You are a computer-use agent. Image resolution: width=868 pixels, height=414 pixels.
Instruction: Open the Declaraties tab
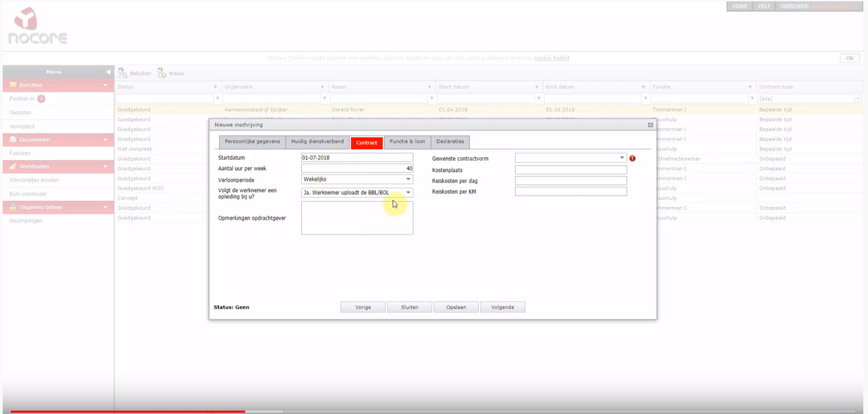[450, 142]
